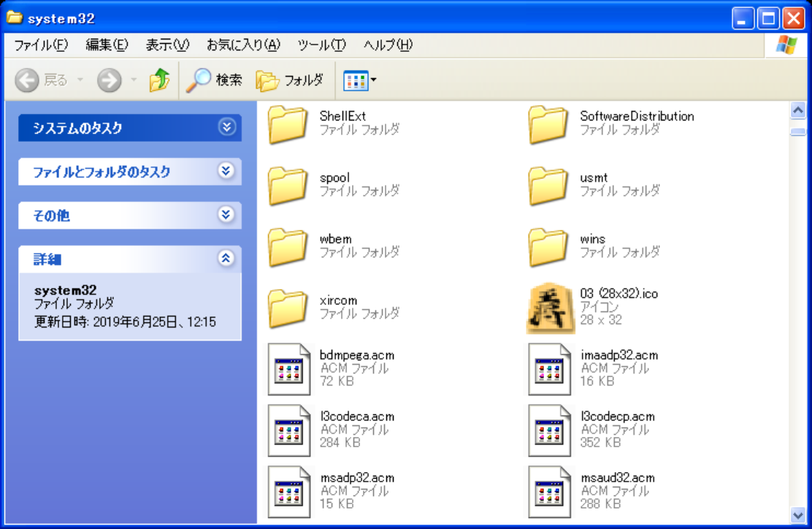Screen dimensions: 812x529
Task: Click the Windows flag logo
Action: click(786, 45)
